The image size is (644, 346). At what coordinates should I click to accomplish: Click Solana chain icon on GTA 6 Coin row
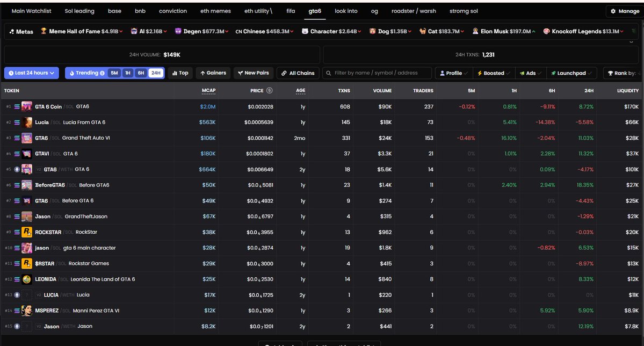[x=17, y=106]
